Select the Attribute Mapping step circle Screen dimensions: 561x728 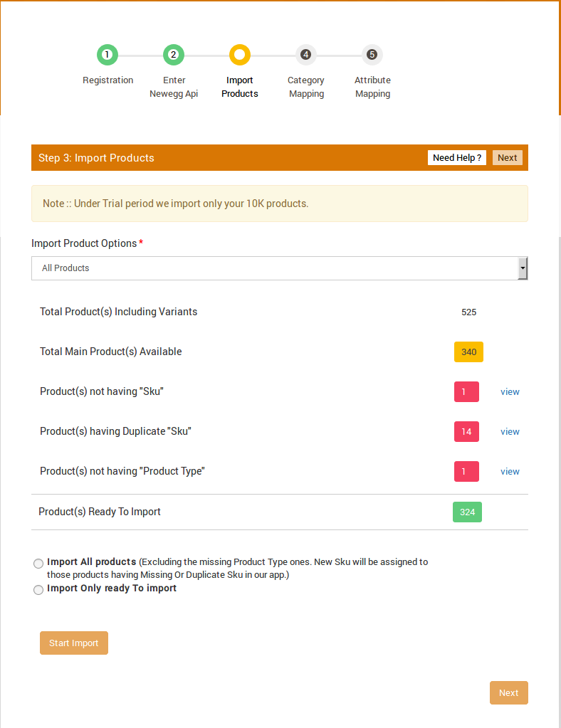(x=372, y=54)
